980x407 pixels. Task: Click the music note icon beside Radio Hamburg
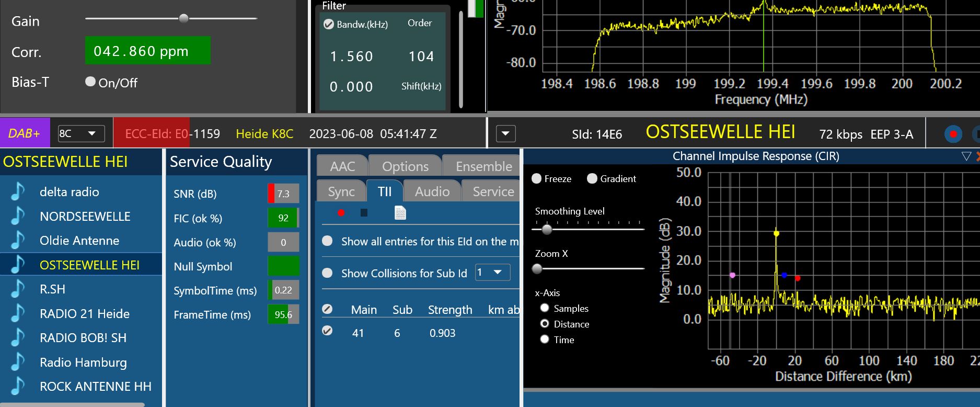point(18,363)
